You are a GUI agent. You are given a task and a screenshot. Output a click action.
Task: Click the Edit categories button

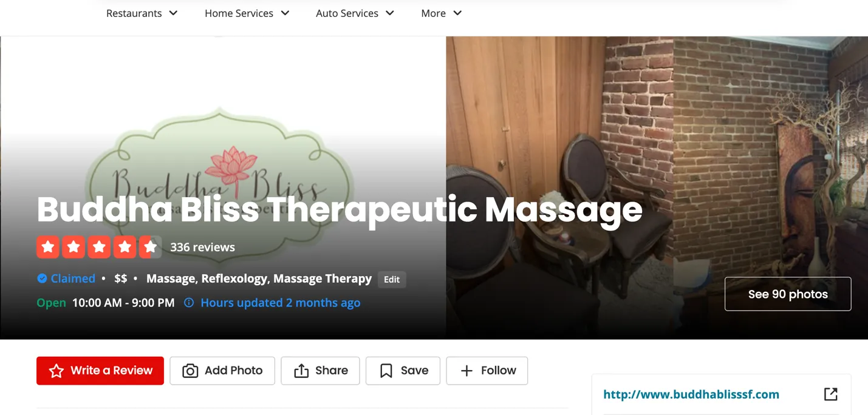click(392, 279)
